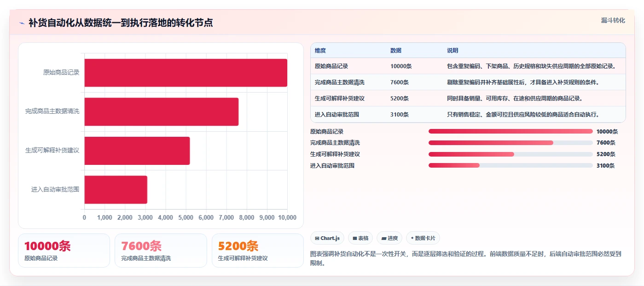Click the 2,000 tick on chart axis
Image resolution: width=644 pixels, height=286 pixels.
(x=125, y=217)
